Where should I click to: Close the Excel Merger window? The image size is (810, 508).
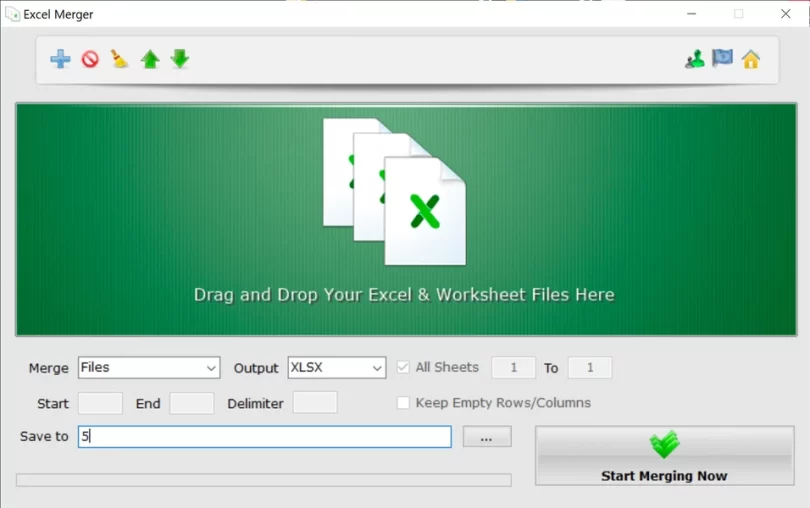coord(786,14)
